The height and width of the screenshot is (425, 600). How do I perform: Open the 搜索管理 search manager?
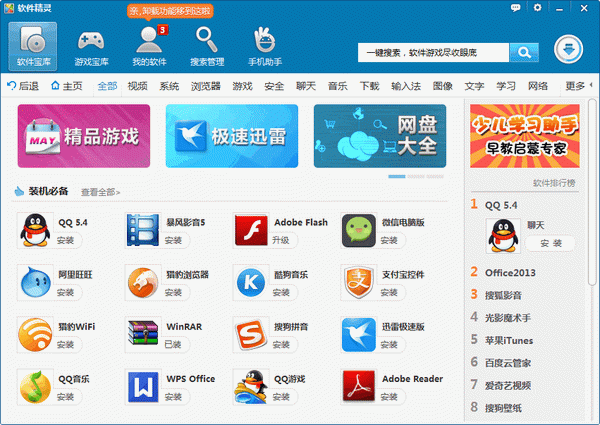208,46
